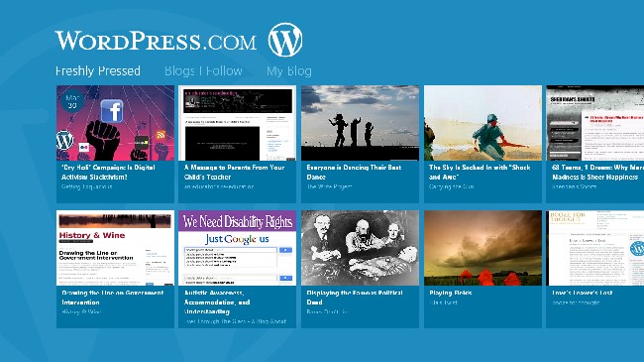
Task: Switch to the Blogs I Follow tab
Action: pyautogui.click(x=203, y=71)
